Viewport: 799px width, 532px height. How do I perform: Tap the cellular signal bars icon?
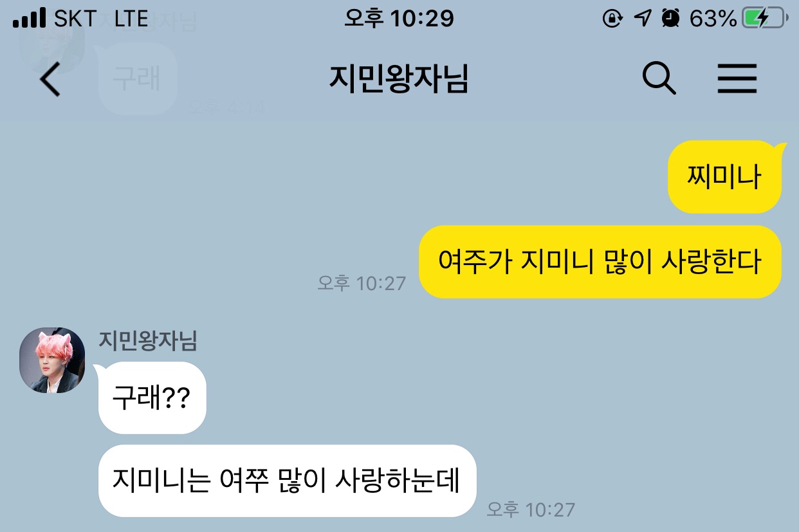click(30, 19)
